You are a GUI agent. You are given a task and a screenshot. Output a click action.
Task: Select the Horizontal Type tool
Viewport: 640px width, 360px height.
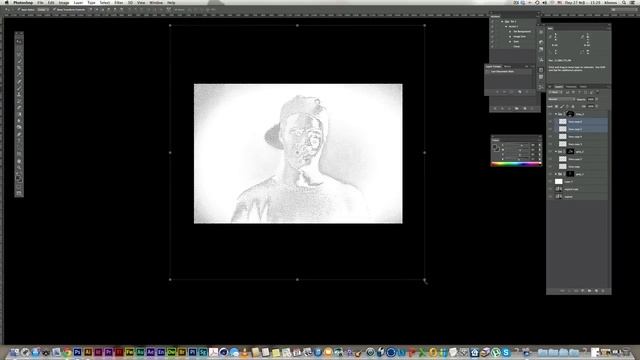pos(19,140)
